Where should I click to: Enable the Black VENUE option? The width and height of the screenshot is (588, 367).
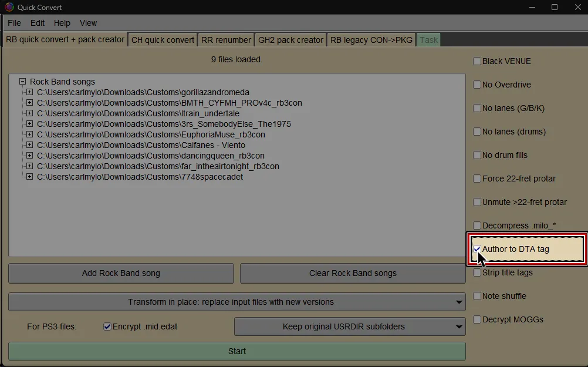pos(477,61)
